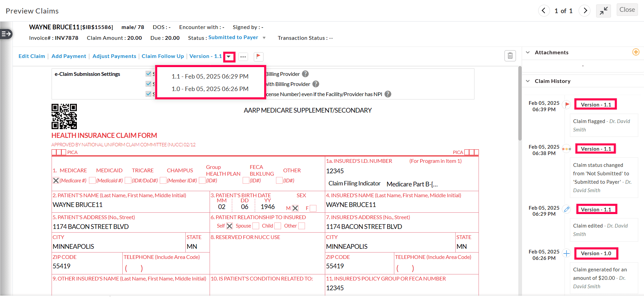
Task: Collapse the Attachments section
Action: tap(528, 52)
